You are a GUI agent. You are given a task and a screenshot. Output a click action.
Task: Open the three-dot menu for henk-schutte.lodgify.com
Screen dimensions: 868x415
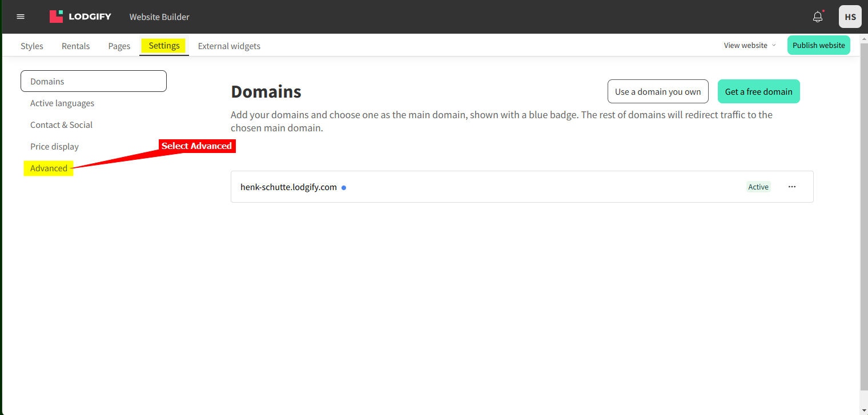pyautogui.click(x=791, y=187)
